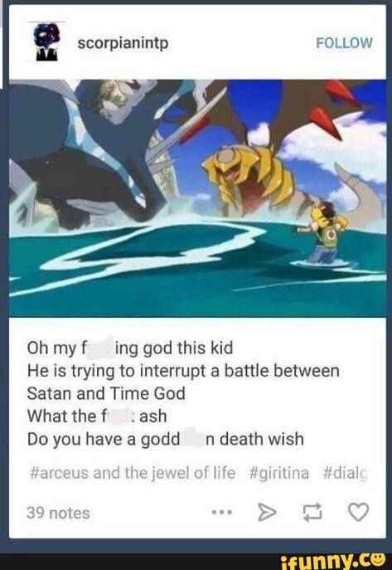
Task: Select the 'Oh my f...ing god this kid' text
Action: [130, 348]
